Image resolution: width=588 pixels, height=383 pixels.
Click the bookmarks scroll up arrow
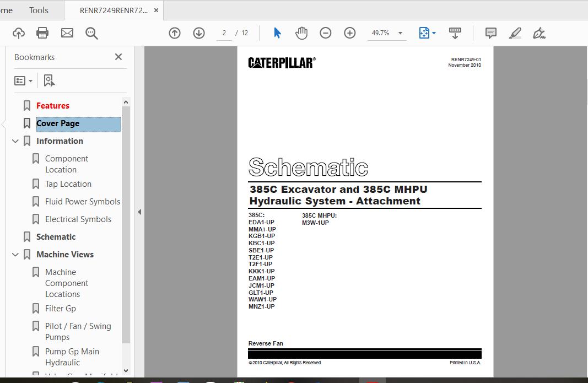(126, 102)
